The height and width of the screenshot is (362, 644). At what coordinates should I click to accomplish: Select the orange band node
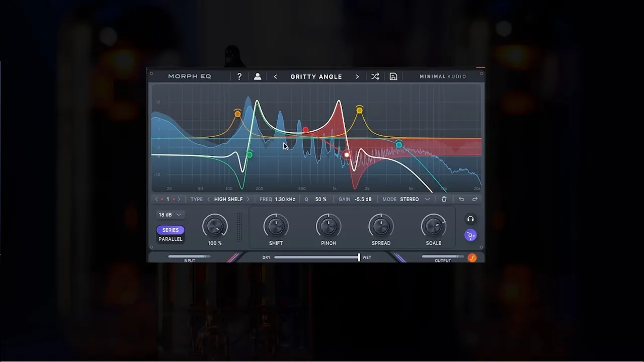click(237, 114)
